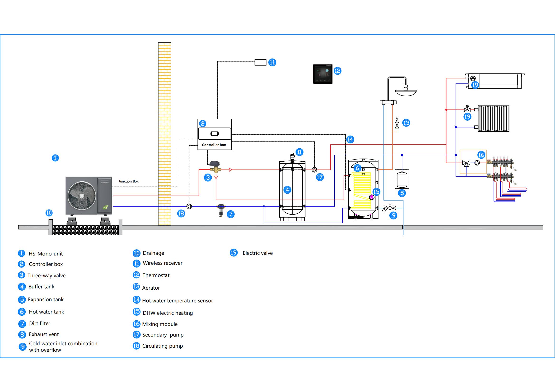This screenshot has width=555, height=392.
Task: Select legend text 'Circulating pump'
Action: click(x=163, y=346)
